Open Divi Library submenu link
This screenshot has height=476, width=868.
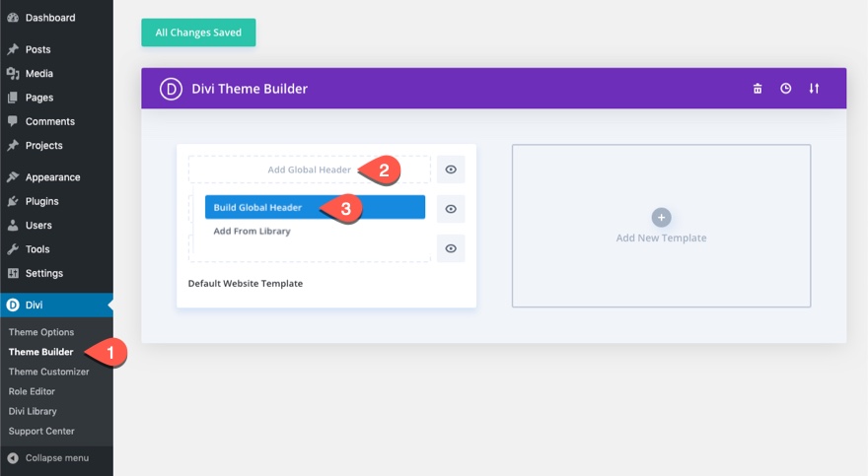[33, 411]
